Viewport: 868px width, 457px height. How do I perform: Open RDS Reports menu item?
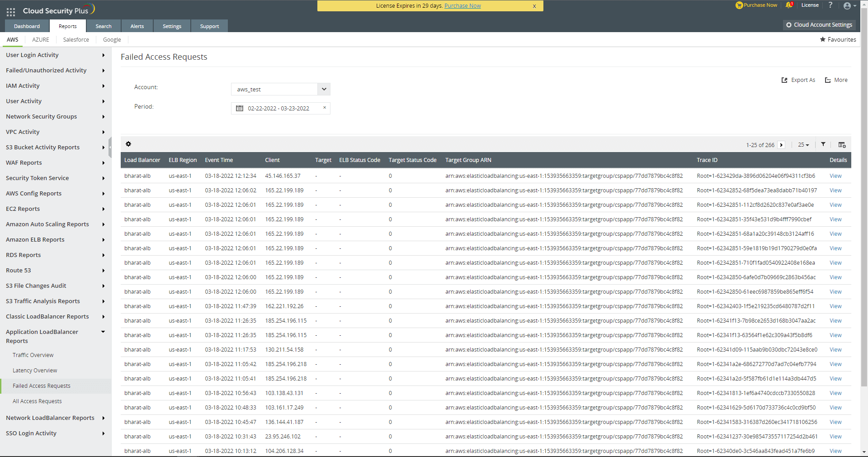[56, 255]
